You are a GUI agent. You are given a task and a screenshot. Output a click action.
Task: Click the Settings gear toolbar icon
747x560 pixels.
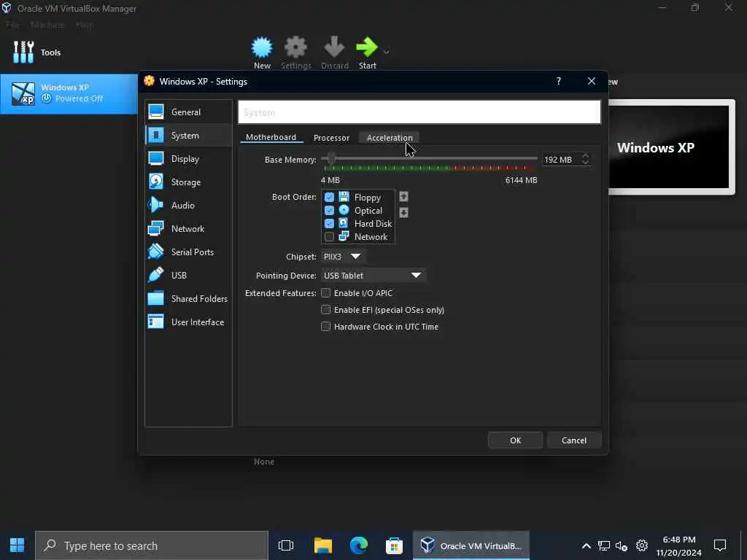click(x=296, y=52)
